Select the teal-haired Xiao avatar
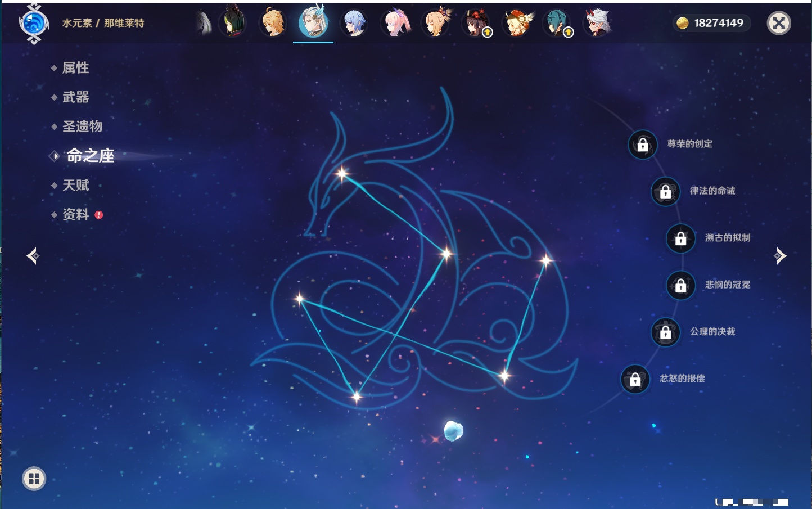The width and height of the screenshot is (812, 509). click(557, 23)
